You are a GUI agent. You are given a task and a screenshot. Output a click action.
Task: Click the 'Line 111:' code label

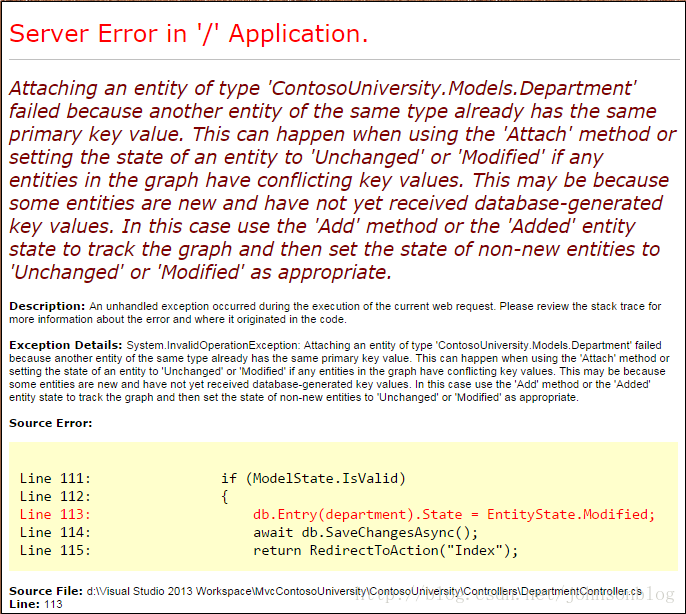coord(55,478)
